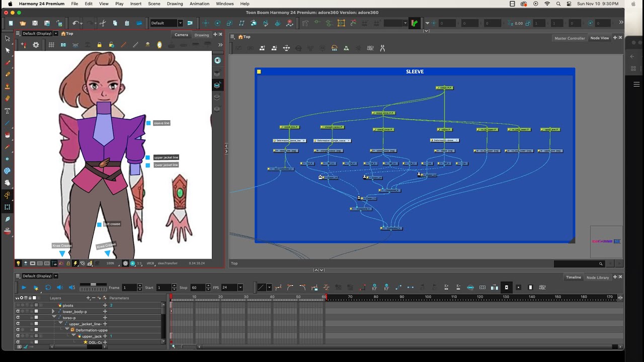This screenshot has width=644, height=362.
Task: Toggle the lock on torso-p layer
Action: pos(31,318)
